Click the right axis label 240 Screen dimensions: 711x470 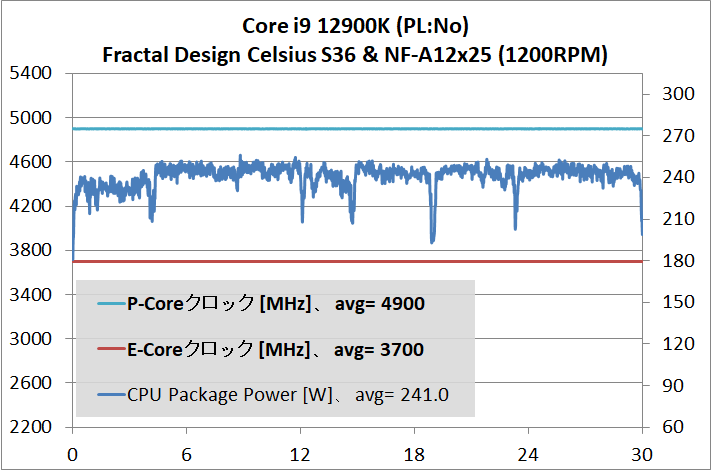pyautogui.click(x=678, y=177)
